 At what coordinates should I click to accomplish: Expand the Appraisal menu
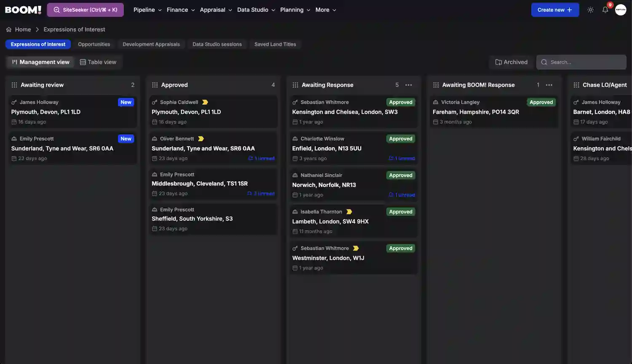click(x=216, y=10)
